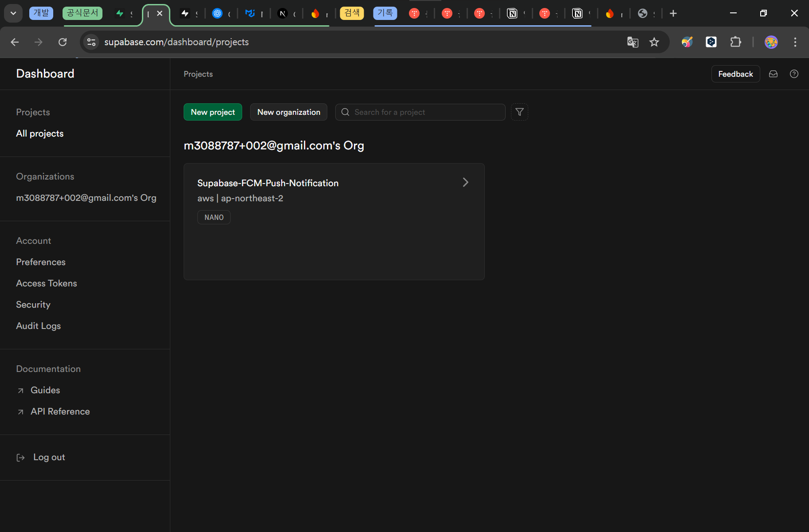Switch to the white bolt icon tab
Image resolution: width=809 pixels, height=532 pixels.
pyautogui.click(x=185, y=13)
